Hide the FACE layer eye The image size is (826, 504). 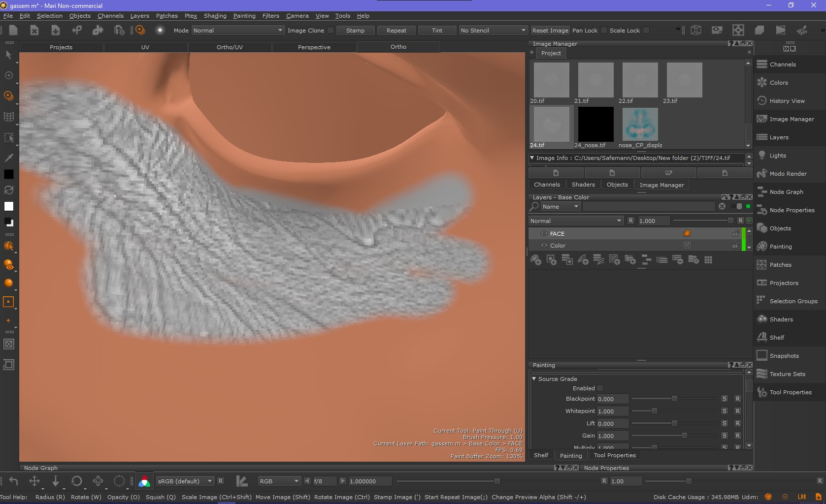544,234
